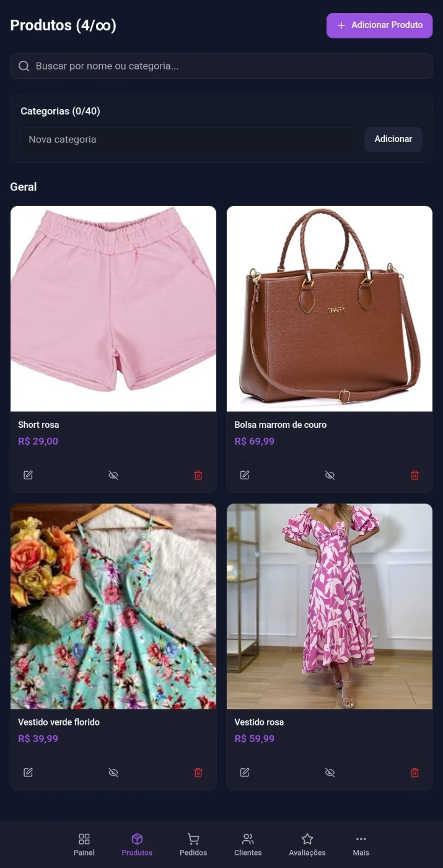Hide the Bolsa marrom de couro product

coord(330,475)
